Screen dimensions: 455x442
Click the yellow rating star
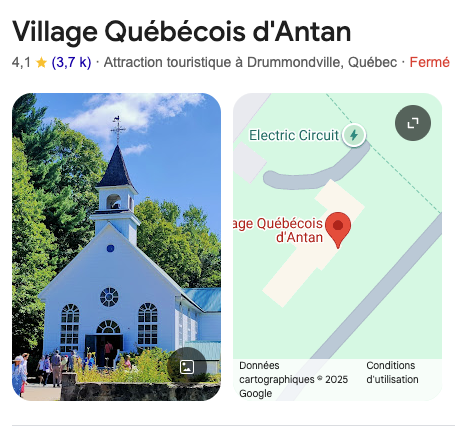pos(41,62)
